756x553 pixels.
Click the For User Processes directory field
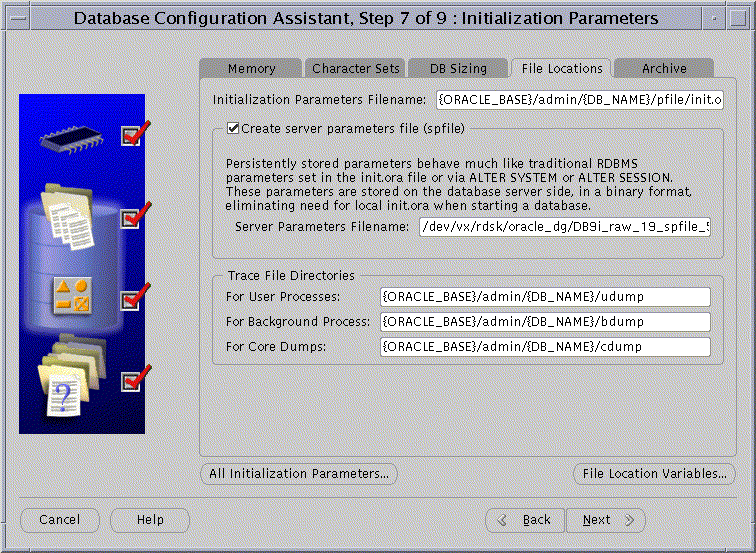545,297
